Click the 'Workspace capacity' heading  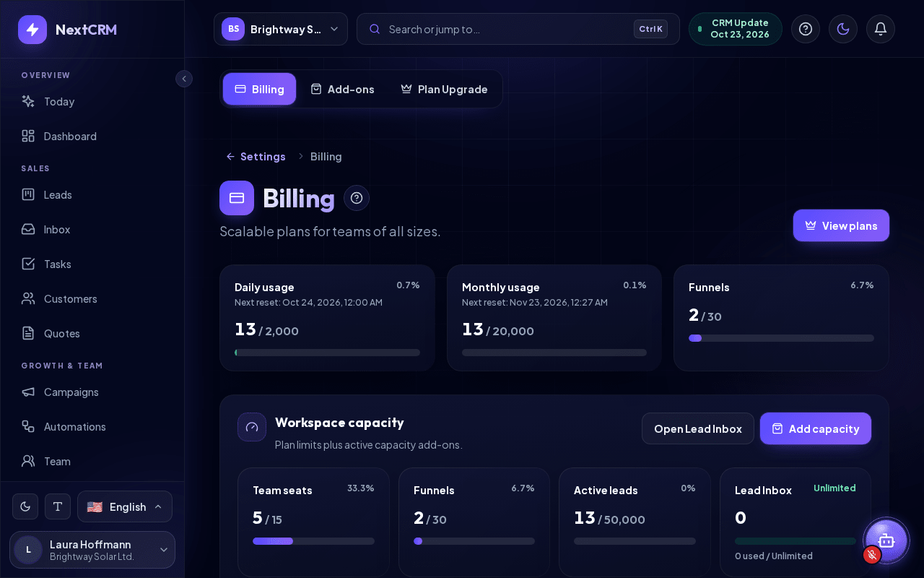pyautogui.click(x=339, y=423)
